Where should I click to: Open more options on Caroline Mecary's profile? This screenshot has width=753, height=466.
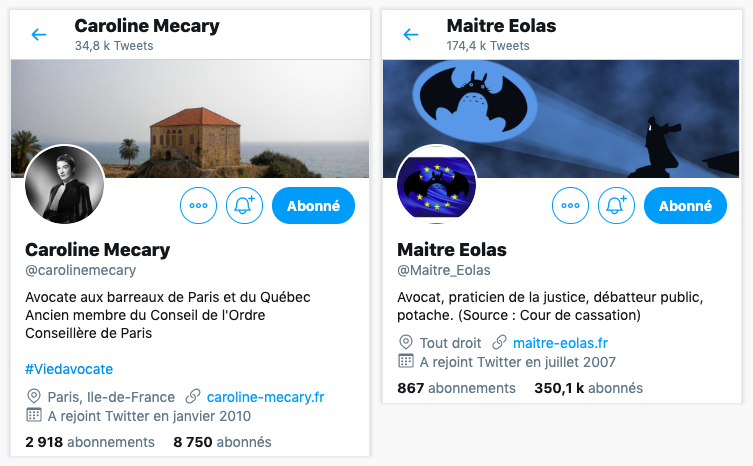pos(198,206)
